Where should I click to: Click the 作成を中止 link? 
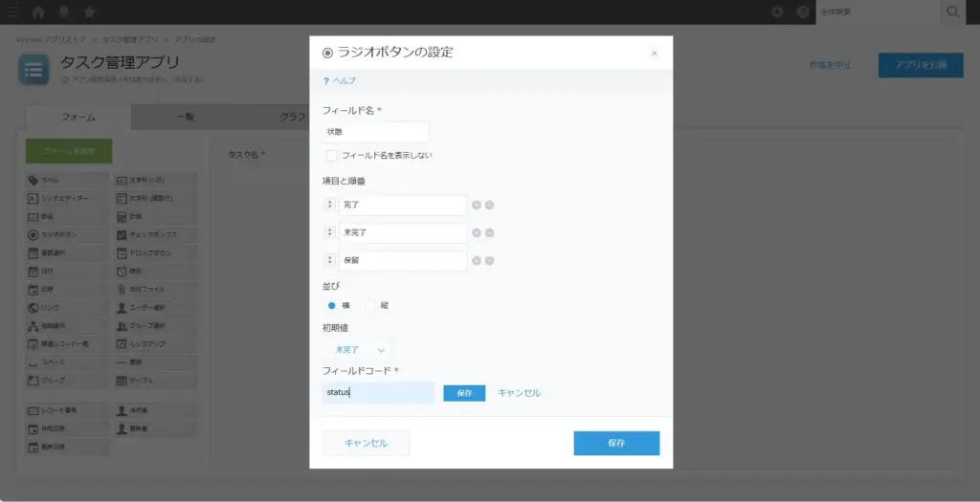(830, 65)
